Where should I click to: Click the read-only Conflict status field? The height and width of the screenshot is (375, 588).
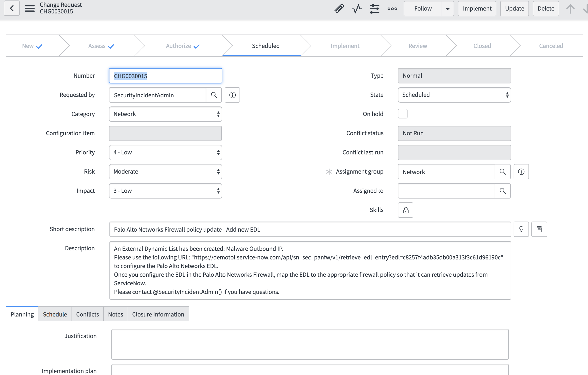pos(454,133)
